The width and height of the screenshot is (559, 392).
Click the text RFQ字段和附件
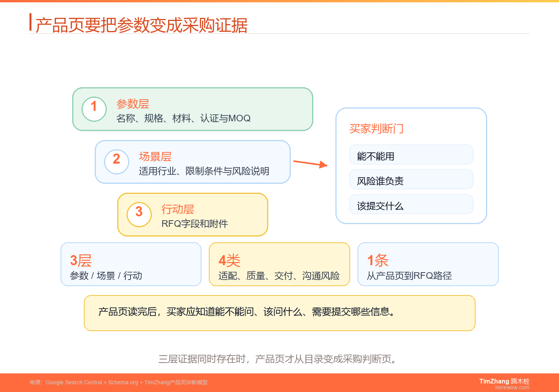[x=194, y=224]
